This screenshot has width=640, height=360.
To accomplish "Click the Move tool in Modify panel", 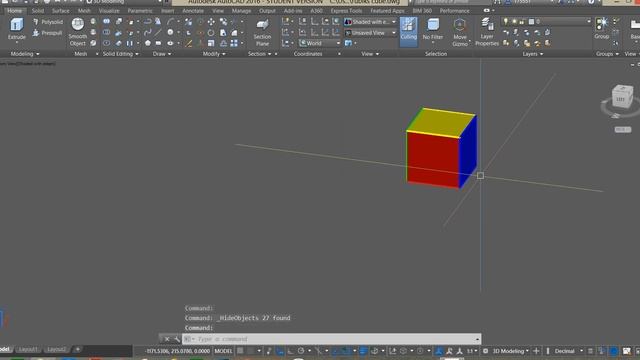I will coord(211,22).
